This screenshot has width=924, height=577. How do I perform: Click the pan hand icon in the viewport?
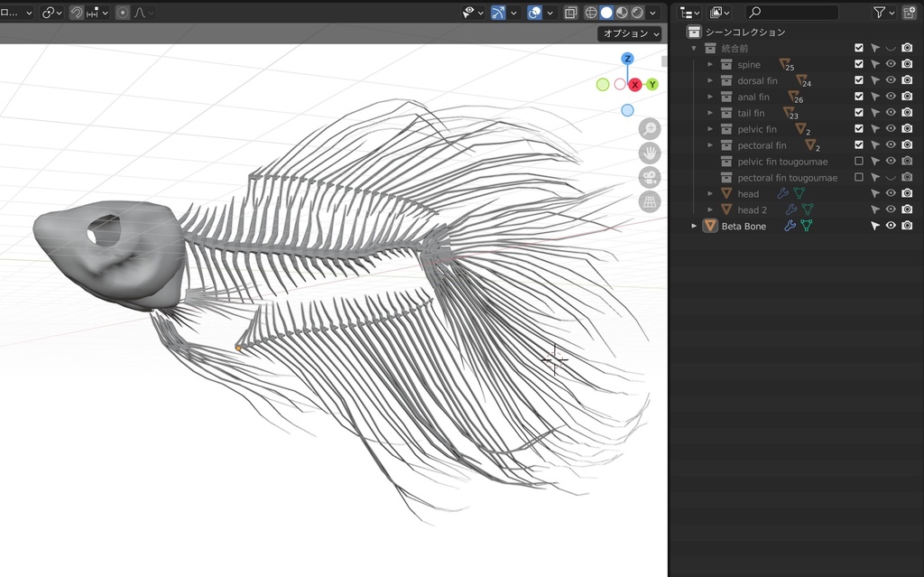pyautogui.click(x=650, y=152)
